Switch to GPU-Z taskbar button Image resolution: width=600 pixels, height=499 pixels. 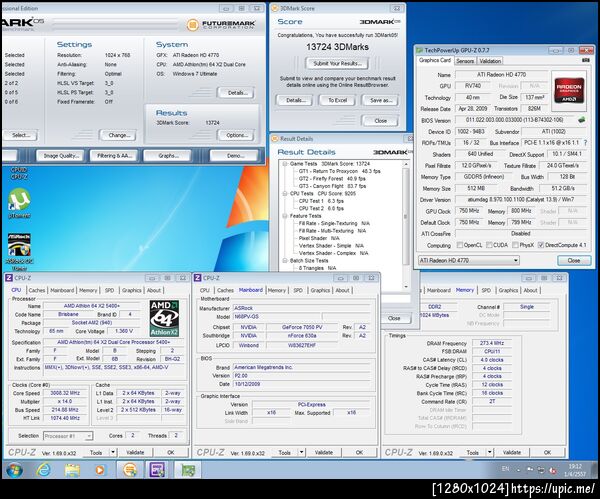(x=188, y=470)
